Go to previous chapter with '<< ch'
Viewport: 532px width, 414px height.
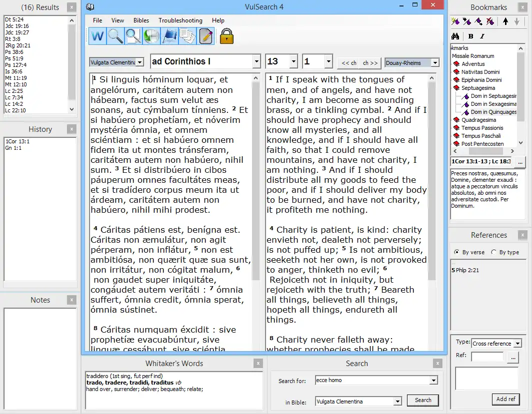tap(349, 63)
